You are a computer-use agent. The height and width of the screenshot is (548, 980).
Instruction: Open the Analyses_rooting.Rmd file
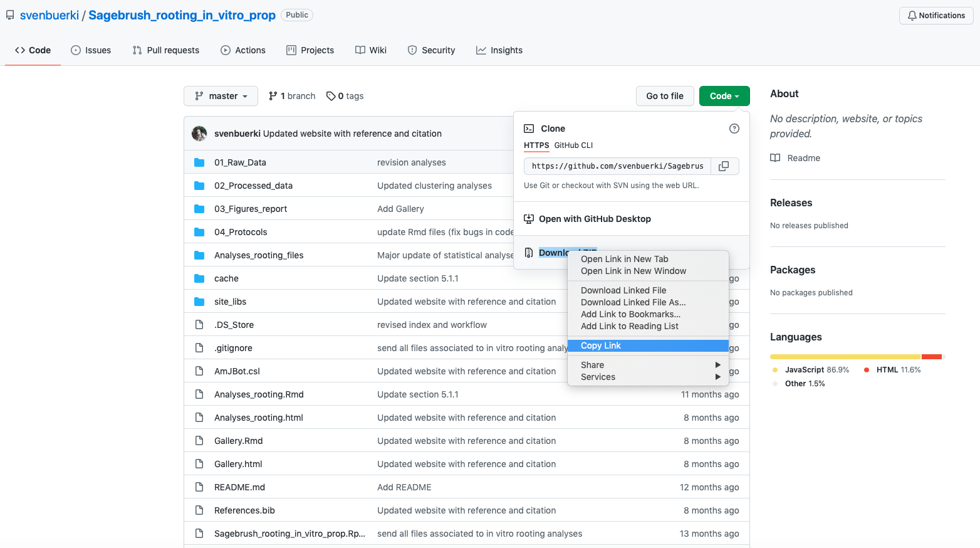coord(259,394)
